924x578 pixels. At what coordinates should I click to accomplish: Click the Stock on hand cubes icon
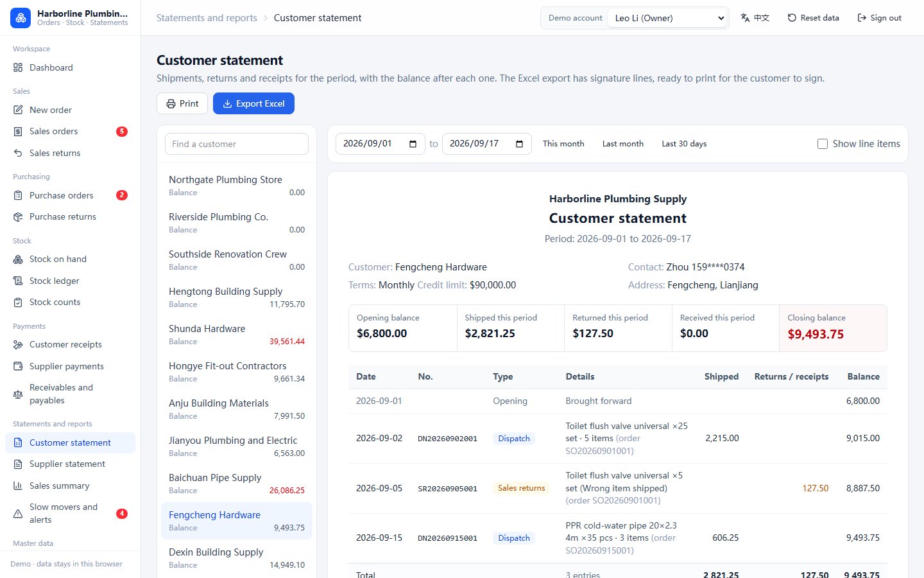point(18,259)
